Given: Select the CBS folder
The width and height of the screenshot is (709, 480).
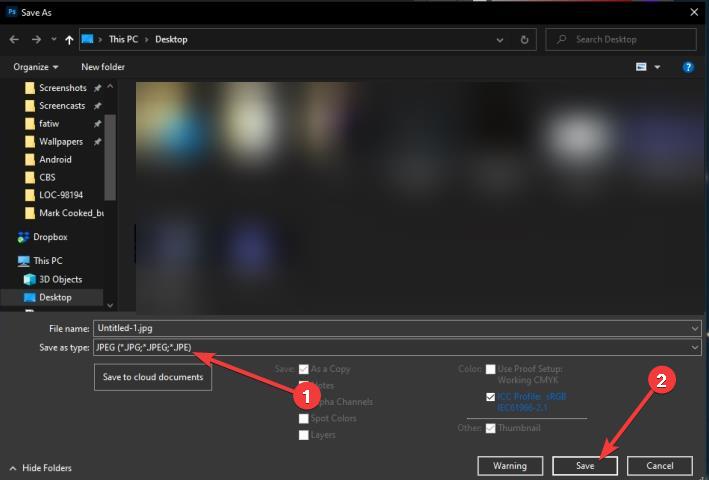Looking at the screenshot, I should tap(47, 177).
